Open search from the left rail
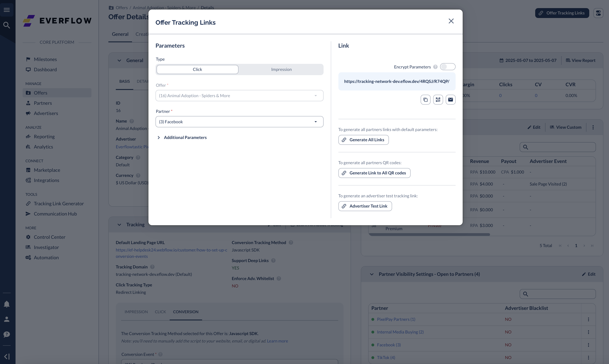Image resolution: width=609 pixels, height=364 pixels. (7, 25)
